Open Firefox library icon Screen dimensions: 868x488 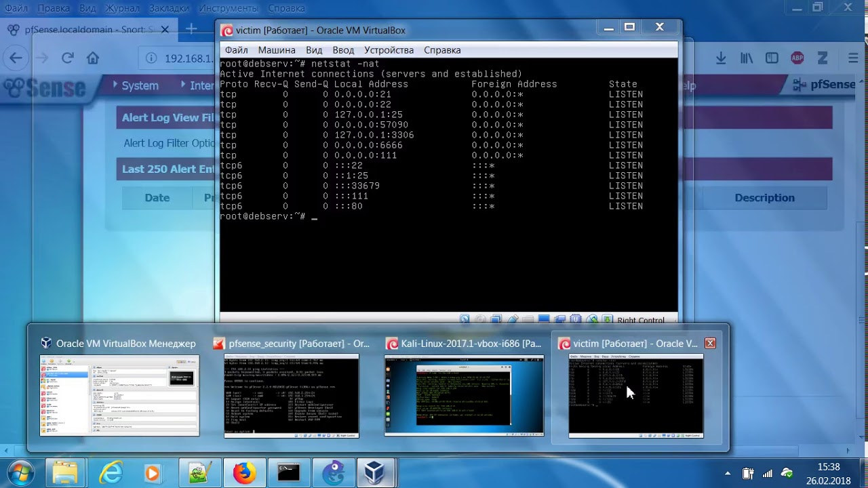[x=746, y=58]
